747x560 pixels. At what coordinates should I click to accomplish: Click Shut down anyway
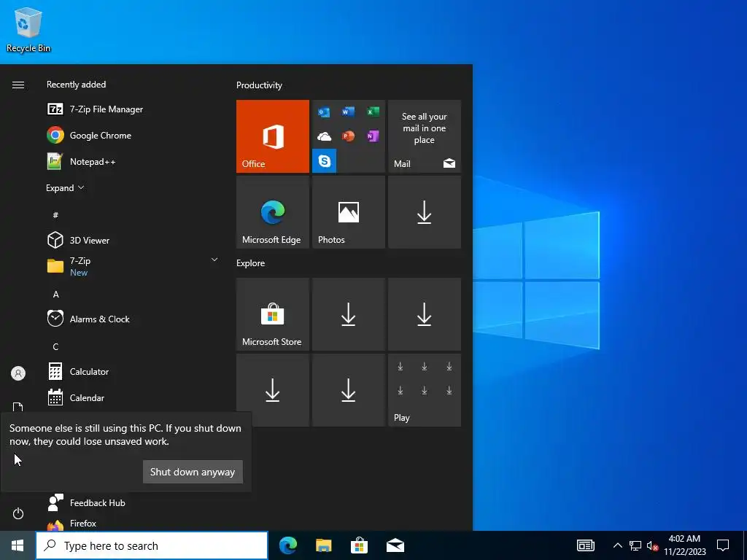tap(193, 472)
